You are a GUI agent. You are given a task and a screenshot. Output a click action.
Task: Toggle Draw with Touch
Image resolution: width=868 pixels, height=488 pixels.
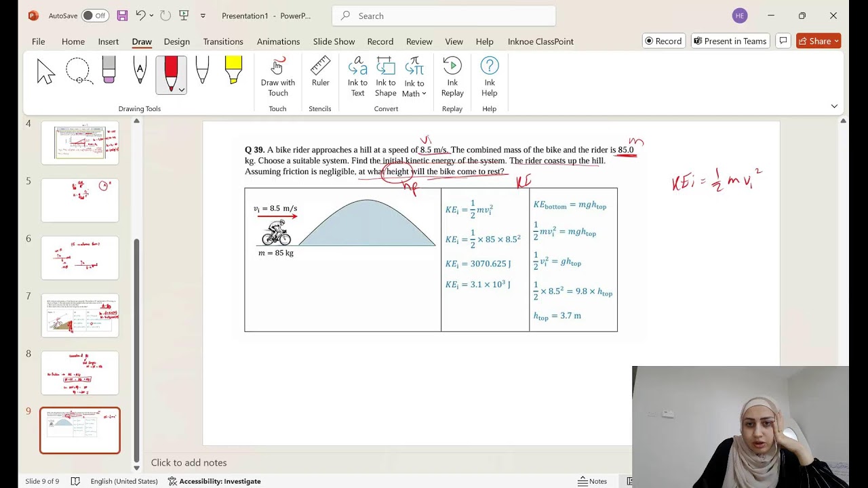278,77
